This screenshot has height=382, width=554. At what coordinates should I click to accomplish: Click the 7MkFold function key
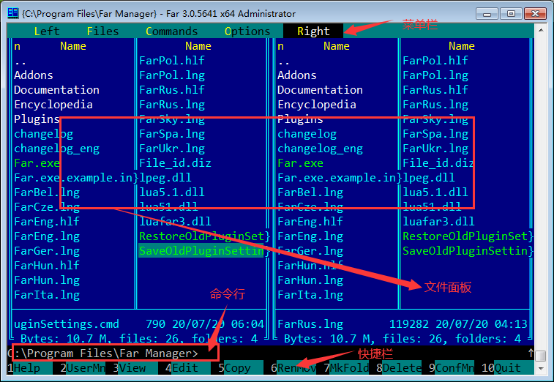(346, 368)
